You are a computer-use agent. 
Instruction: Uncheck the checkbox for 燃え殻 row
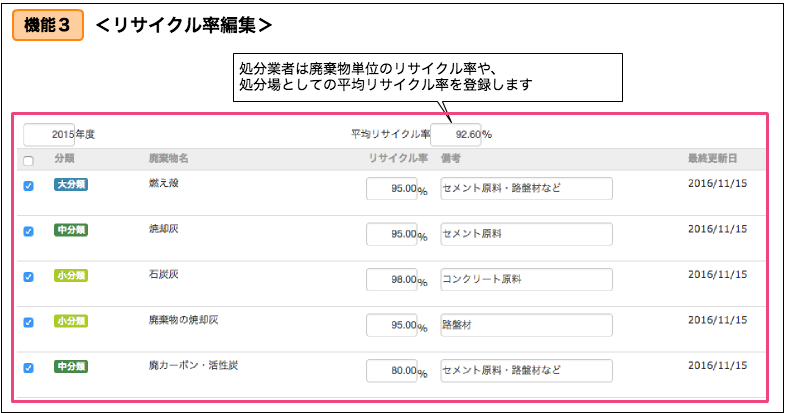coord(28,186)
